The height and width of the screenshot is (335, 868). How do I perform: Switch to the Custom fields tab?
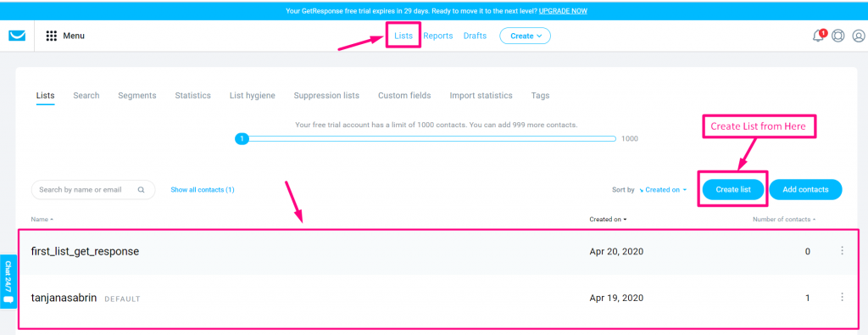click(x=404, y=96)
